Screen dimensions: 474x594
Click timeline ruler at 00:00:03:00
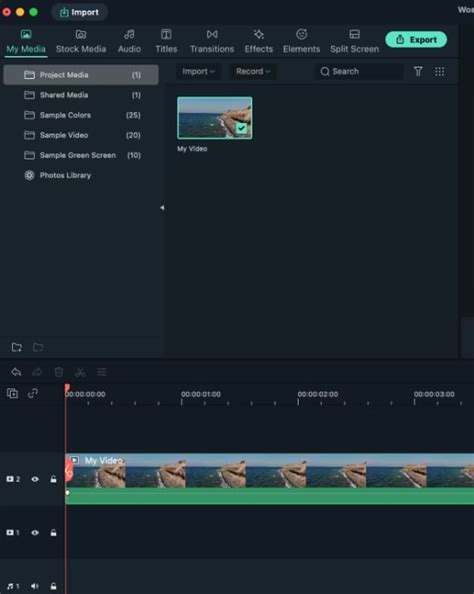pyautogui.click(x=434, y=394)
